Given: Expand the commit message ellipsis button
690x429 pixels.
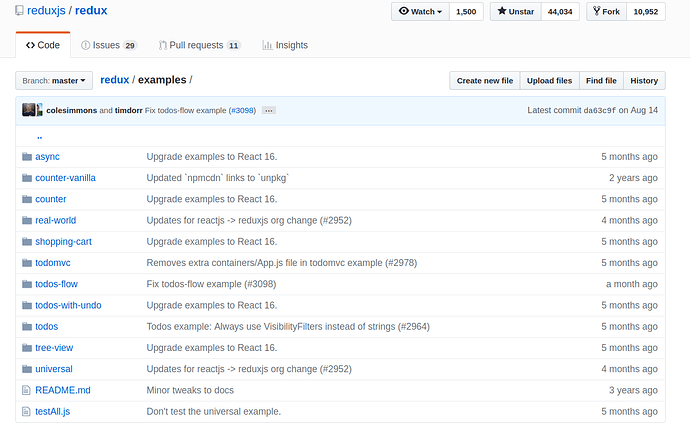Looking at the screenshot, I should [x=269, y=110].
